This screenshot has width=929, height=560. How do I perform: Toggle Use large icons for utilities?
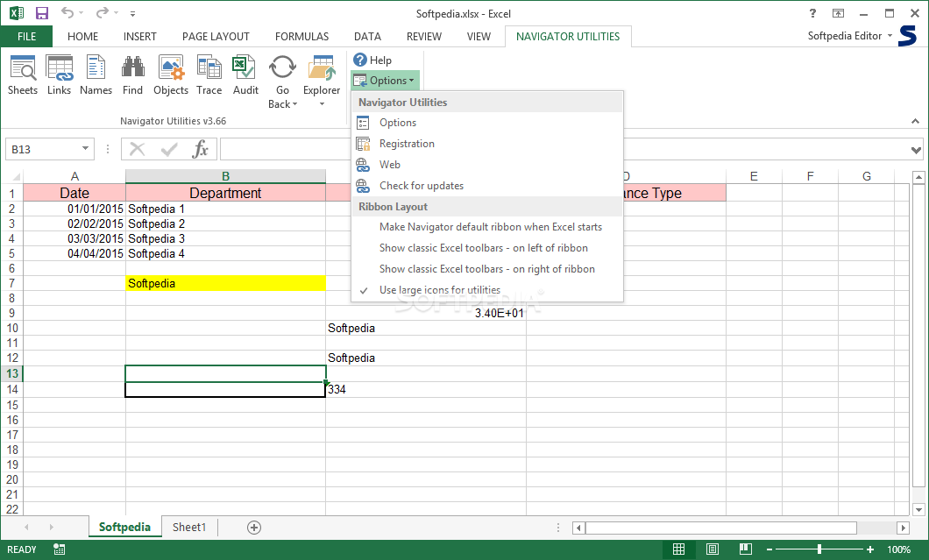point(487,290)
